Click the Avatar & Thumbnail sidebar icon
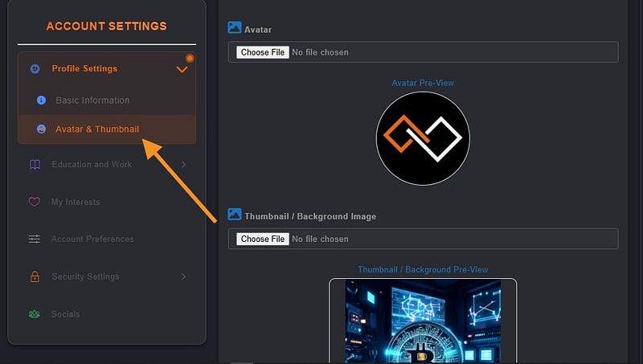This screenshot has height=364, width=643. 42,129
